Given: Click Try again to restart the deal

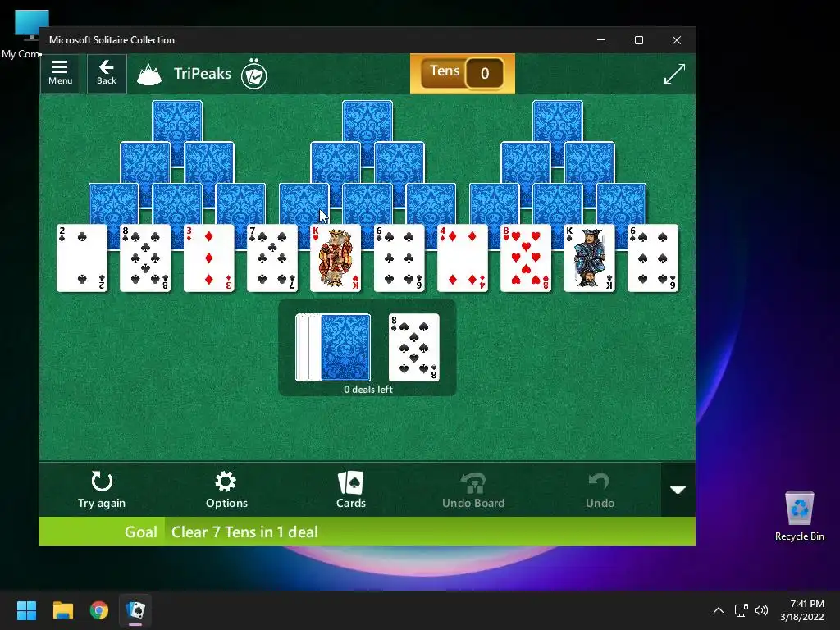Looking at the screenshot, I should pyautogui.click(x=102, y=490).
